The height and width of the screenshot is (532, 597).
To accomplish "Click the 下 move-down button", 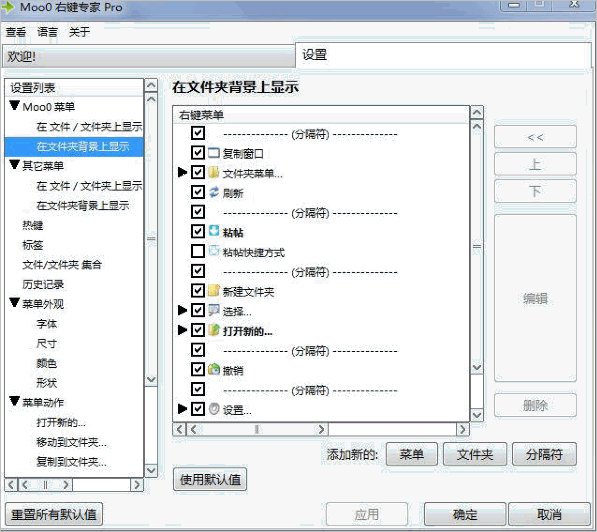I will coord(535,191).
